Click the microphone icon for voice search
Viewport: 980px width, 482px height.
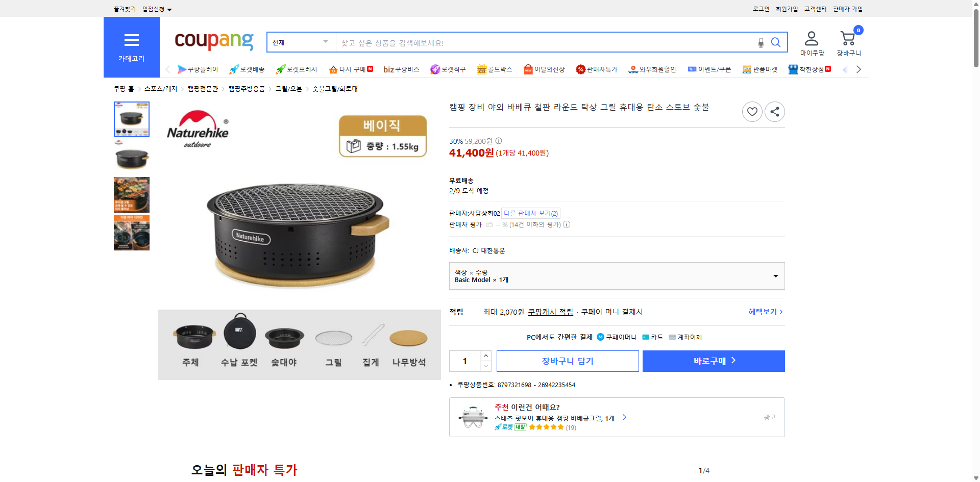[761, 42]
